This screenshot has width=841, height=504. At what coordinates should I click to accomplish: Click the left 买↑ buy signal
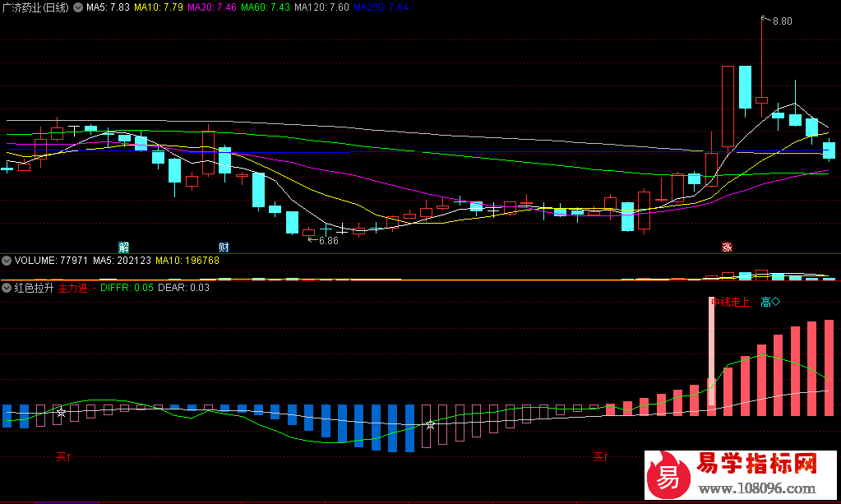coord(64,457)
